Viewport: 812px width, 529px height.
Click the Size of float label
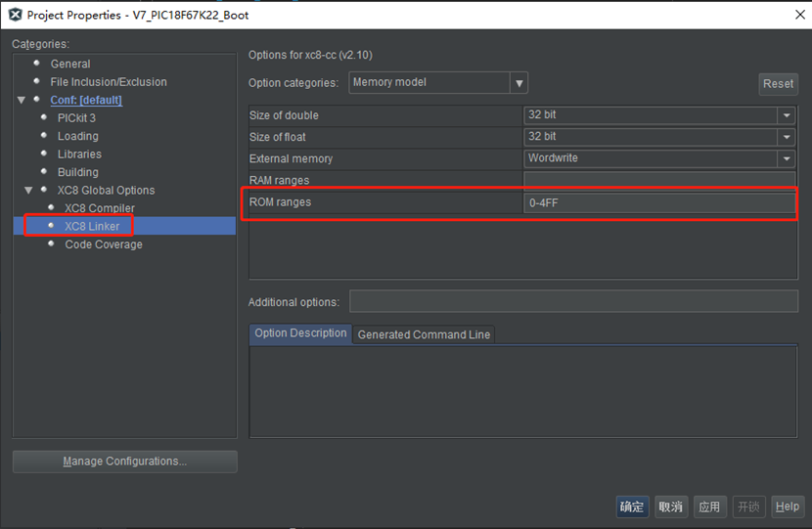[x=278, y=137]
